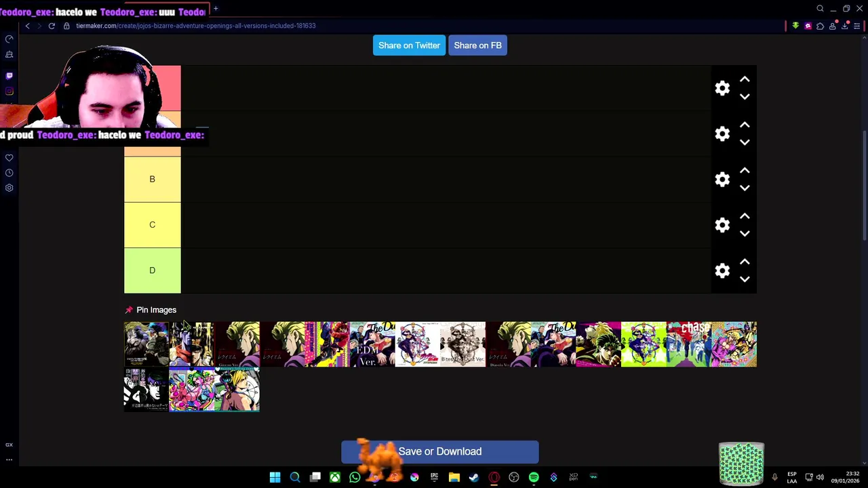Move the second tier row down
The width and height of the screenshot is (868, 488).
pos(745,142)
